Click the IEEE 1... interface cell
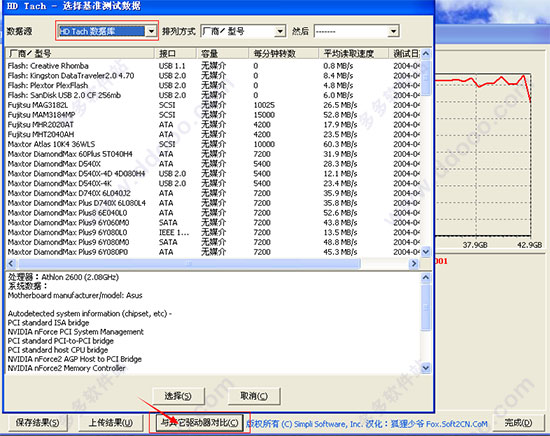Screen dimensions: 550x436 [x=174, y=233]
